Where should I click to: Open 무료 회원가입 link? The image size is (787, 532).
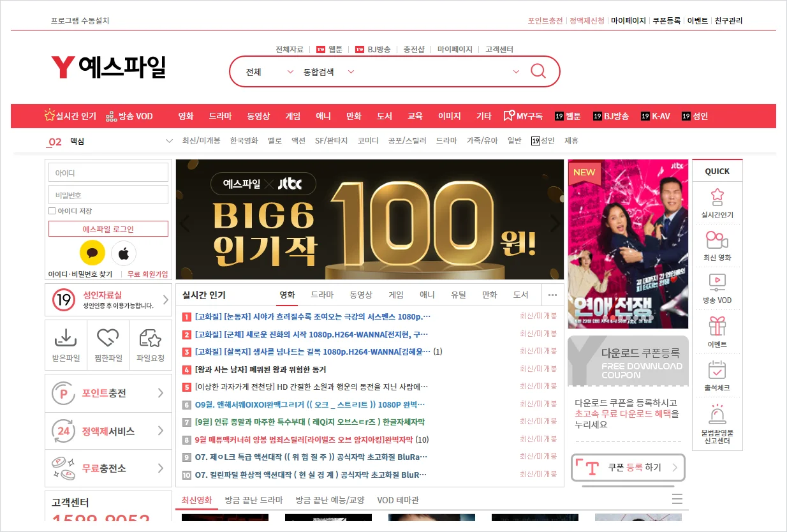tap(147, 274)
